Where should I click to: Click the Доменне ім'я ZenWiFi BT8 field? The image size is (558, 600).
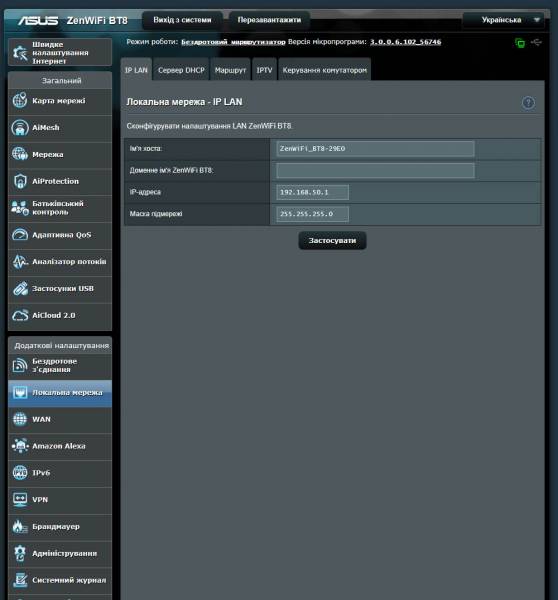pyautogui.click(x=375, y=170)
